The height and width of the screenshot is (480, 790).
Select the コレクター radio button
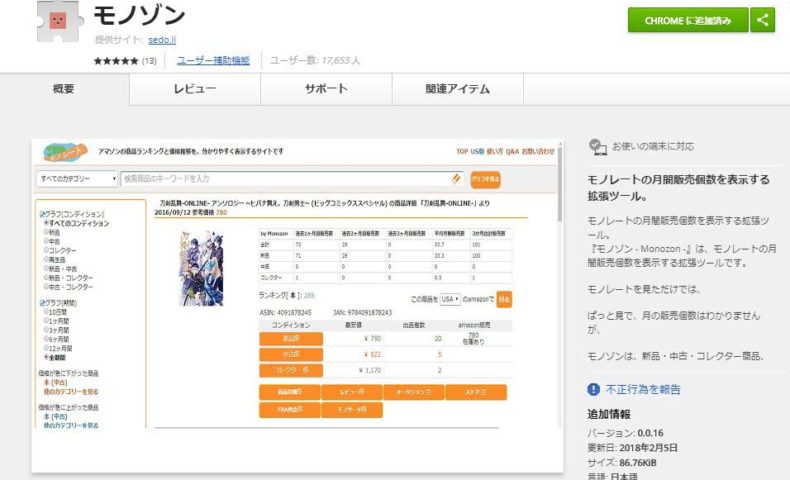[46, 250]
